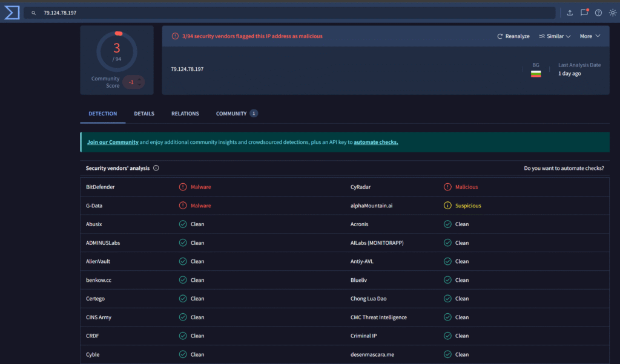The width and height of the screenshot is (620, 364).
Task: Click the alphaMountain.ai vendor name
Action: click(371, 206)
